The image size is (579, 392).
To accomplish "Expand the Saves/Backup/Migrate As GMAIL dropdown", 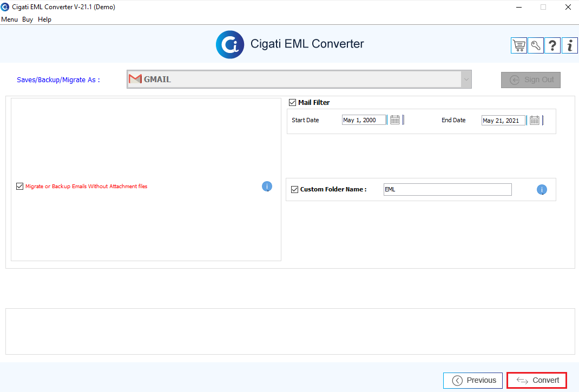I will [x=466, y=79].
